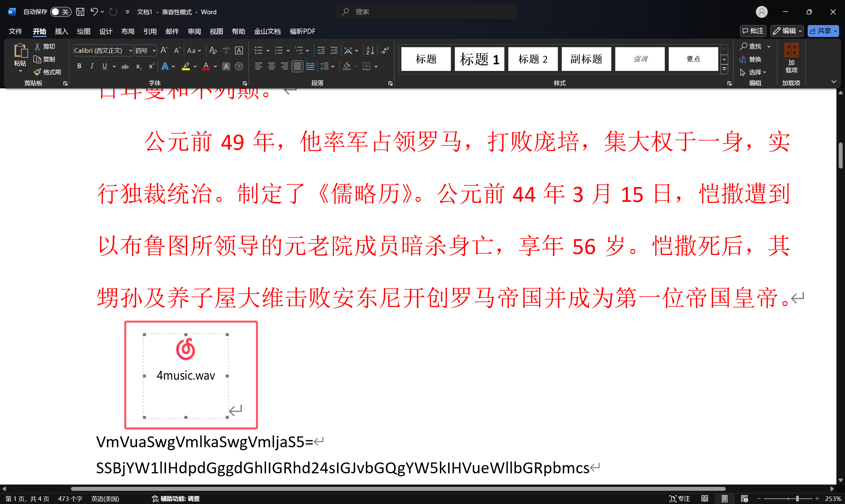Toggle show paragraph marks icon

pos(385,50)
